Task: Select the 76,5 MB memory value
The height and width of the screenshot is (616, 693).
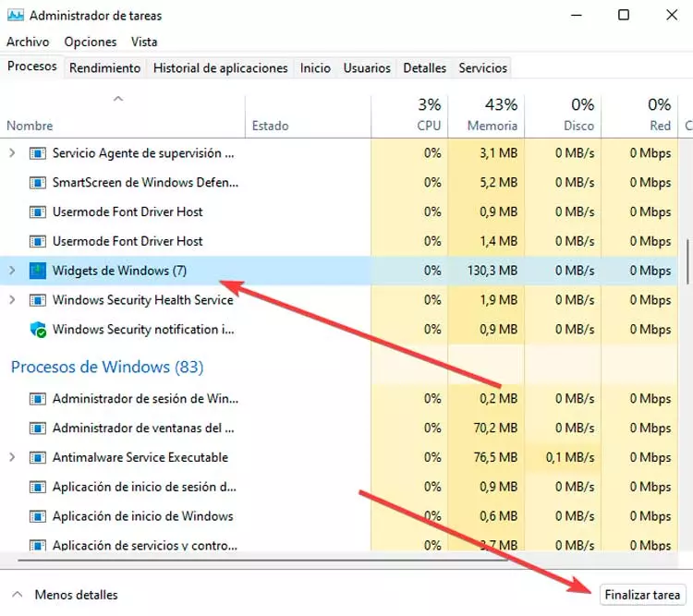Action: point(495,457)
